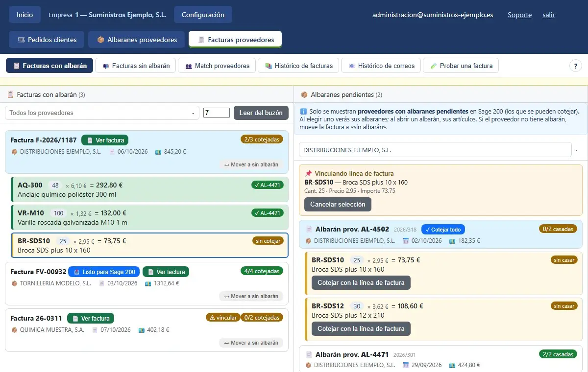Expand the Todos los proveedores dropdown

click(102, 113)
